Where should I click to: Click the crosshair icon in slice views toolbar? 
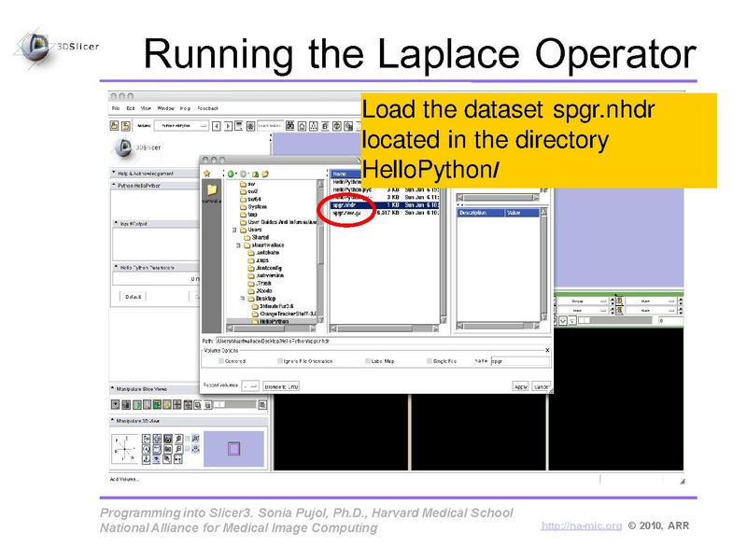tap(177, 405)
